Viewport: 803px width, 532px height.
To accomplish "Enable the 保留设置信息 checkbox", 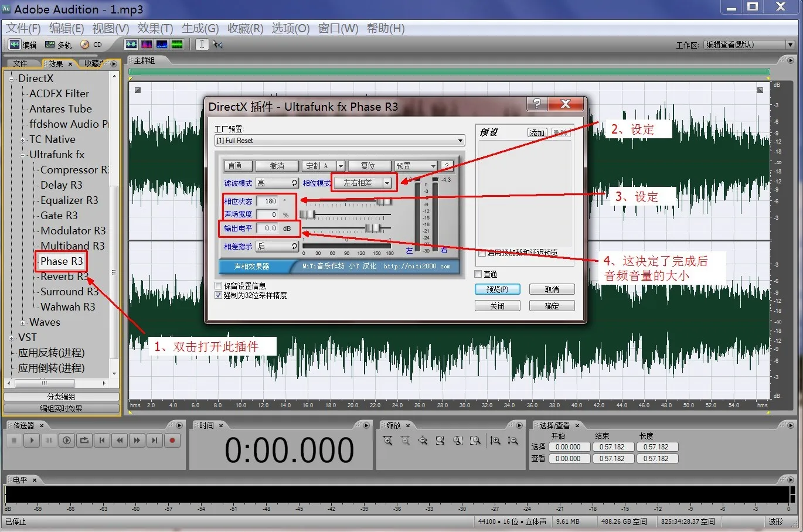I will pos(219,286).
